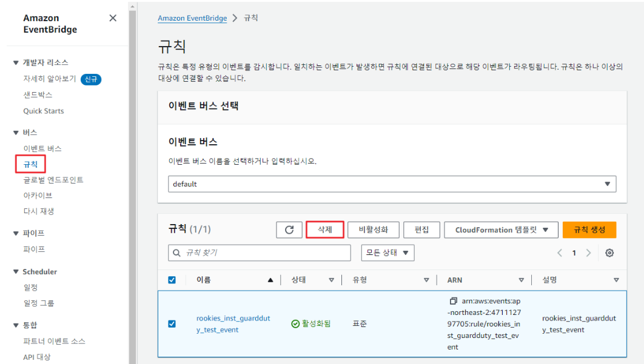Click the 규칙 breadcrumb text
644x364 pixels.
[x=251, y=18]
